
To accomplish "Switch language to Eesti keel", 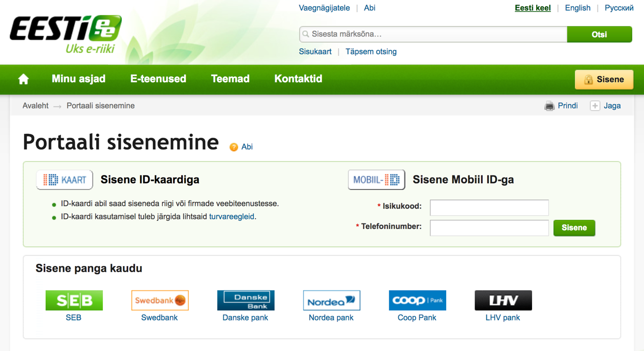I will pos(533,8).
